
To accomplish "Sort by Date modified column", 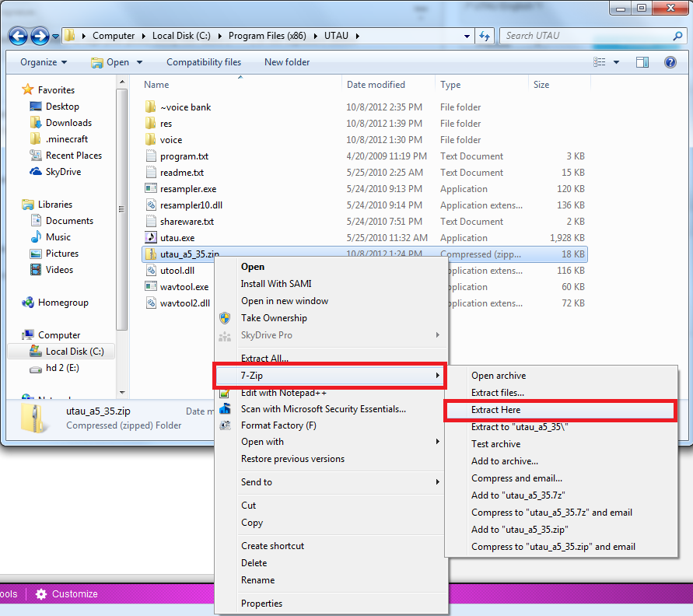I will pos(376,85).
